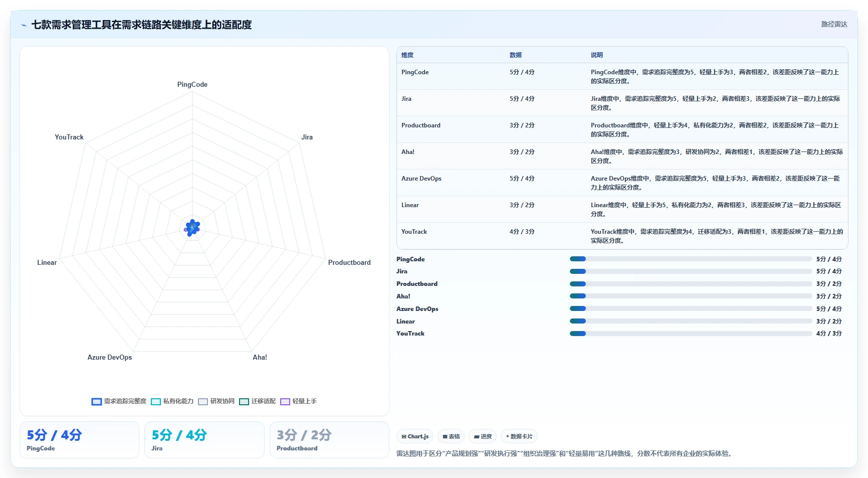The height and width of the screenshot is (478, 868).
Task: Open the PingCode 5分 / 4分 stat card
Action: pos(79,440)
